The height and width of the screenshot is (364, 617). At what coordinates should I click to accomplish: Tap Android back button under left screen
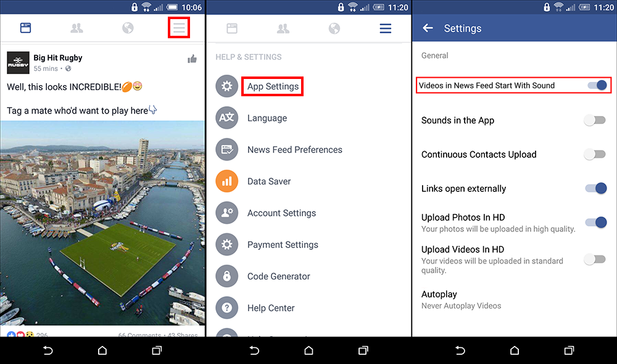tap(48, 350)
